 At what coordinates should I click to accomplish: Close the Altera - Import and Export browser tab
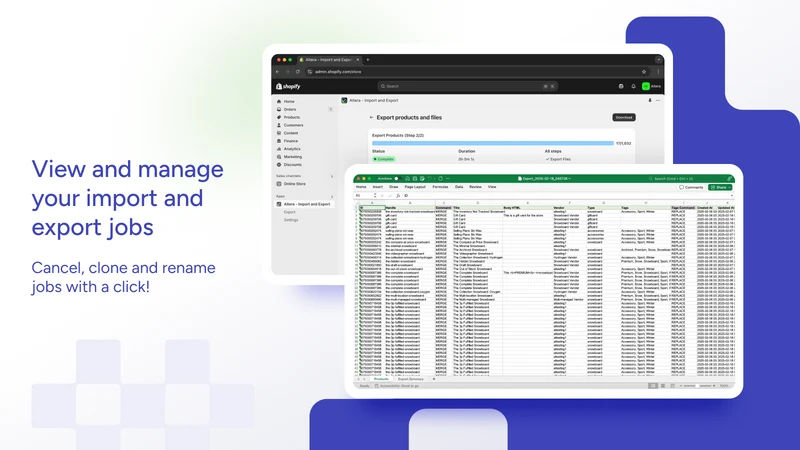pyautogui.click(x=358, y=60)
